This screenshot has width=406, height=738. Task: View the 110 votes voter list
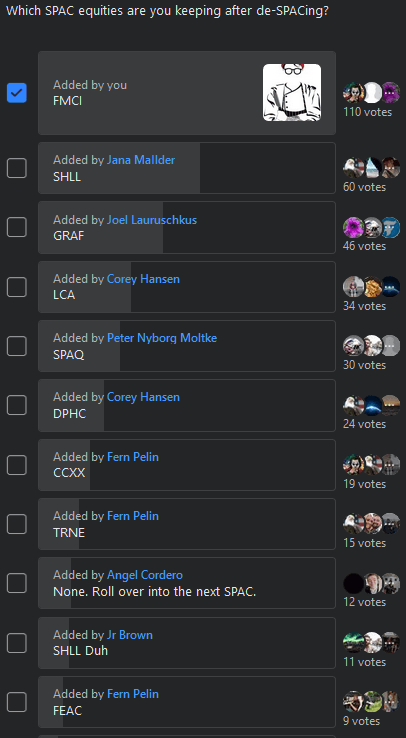[x=367, y=112]
